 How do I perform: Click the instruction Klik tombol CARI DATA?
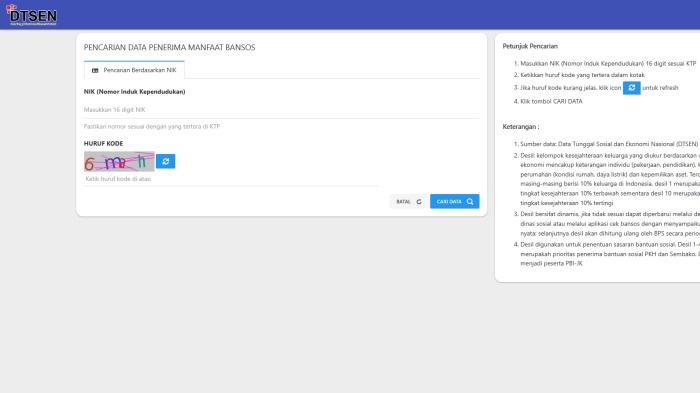pyautogui.click(x=551, y=101)
